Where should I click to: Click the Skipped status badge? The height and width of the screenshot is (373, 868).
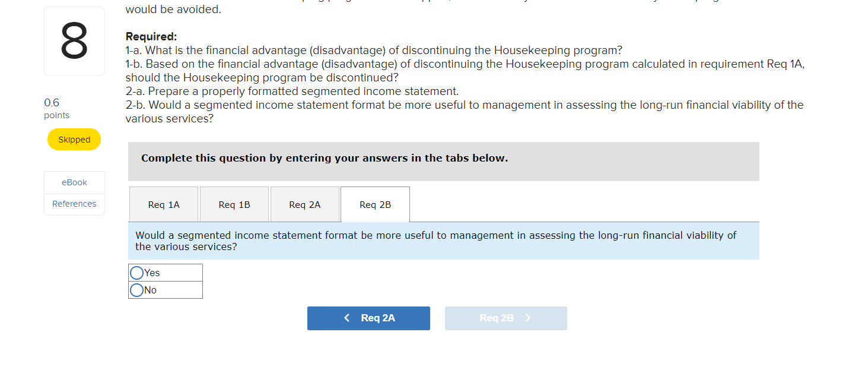click(74, 139)
